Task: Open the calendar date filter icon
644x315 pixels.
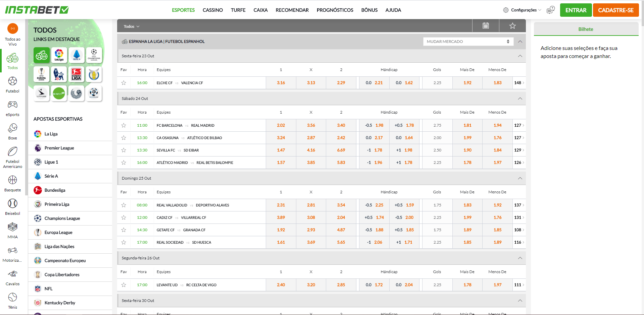Action: 486,26
